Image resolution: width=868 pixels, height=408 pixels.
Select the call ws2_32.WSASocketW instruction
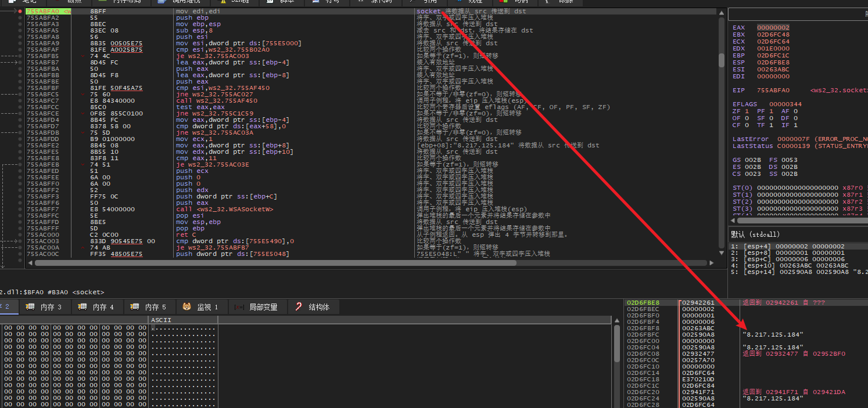click(224, 209)
